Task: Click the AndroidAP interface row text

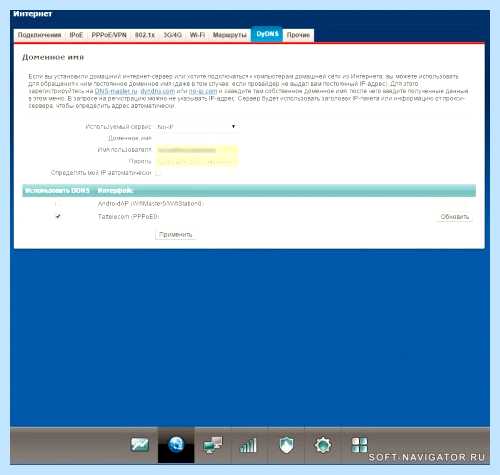Action: pyautogui.click(x=150, y=203)
